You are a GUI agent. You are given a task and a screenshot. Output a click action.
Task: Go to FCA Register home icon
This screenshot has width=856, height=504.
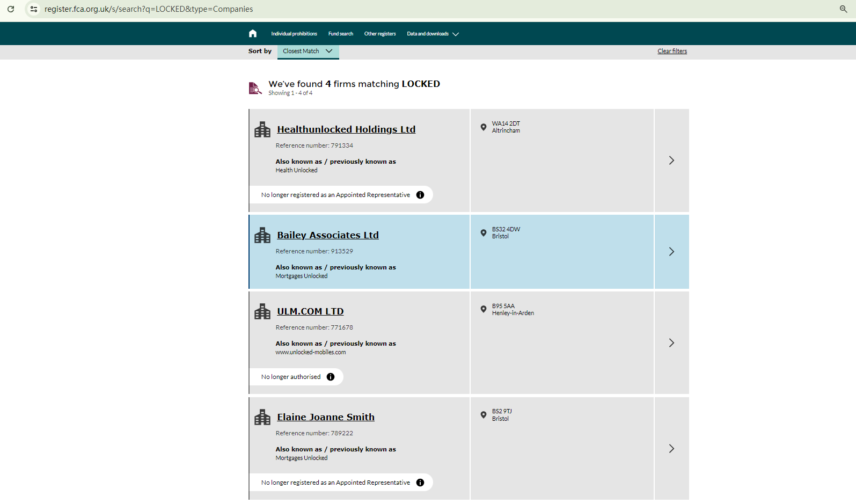pyautogui.click(x=253, y=34)
